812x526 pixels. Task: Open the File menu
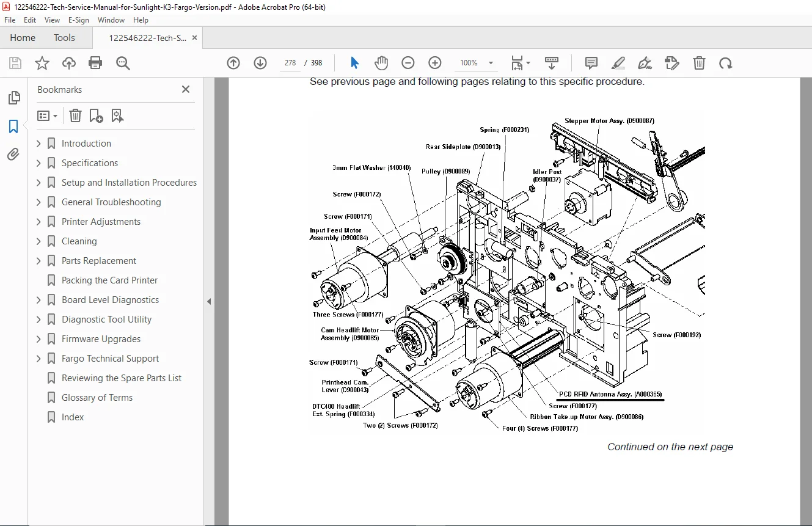coord(10,20)
